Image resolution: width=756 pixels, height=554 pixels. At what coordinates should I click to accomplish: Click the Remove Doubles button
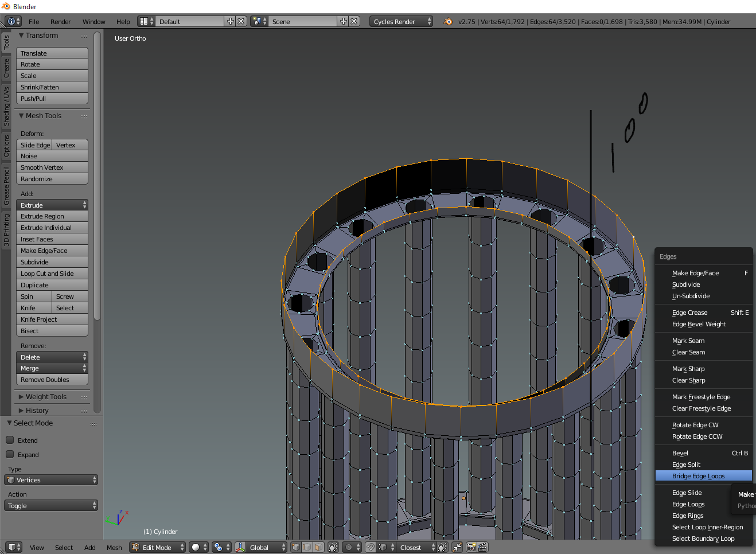[x=52, y=379]
